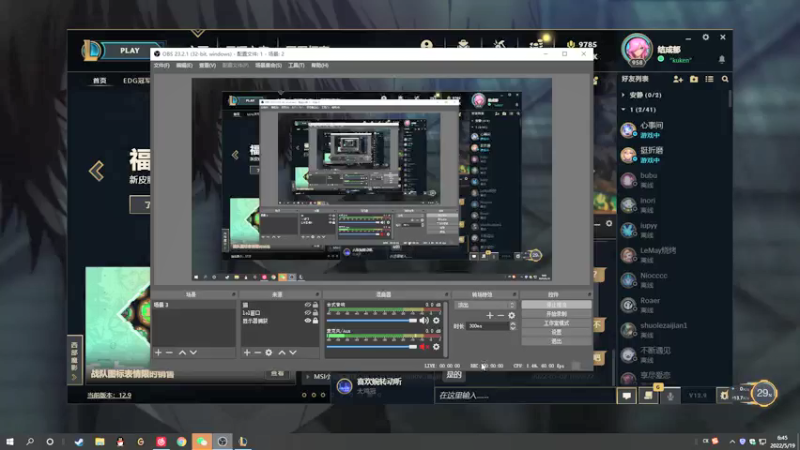Image resolution: width=800 pixels, height=450 pixels.
Task: Move the scene up with the arrow icon
Action: tap(182, 353)
